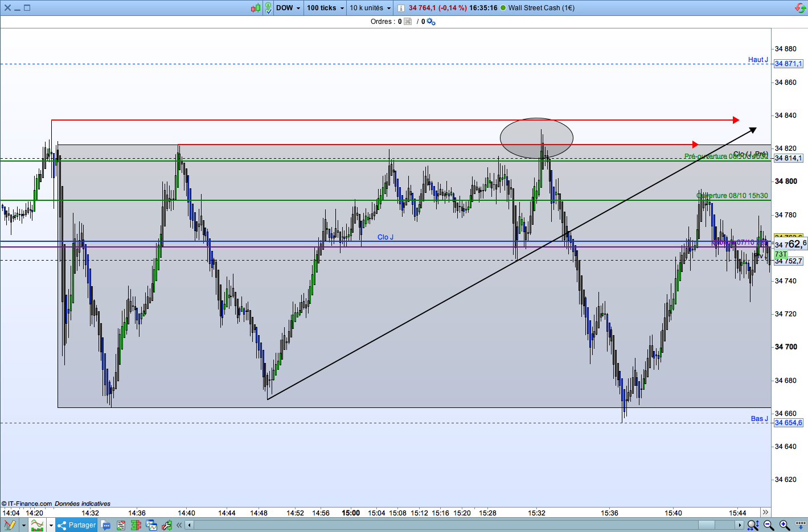Click the 34 871,1 price tag
808x532 pixels.
(788, 64)
